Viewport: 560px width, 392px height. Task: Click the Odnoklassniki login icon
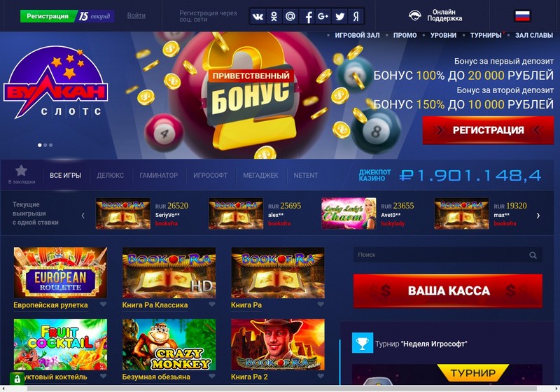coord(274,16)
